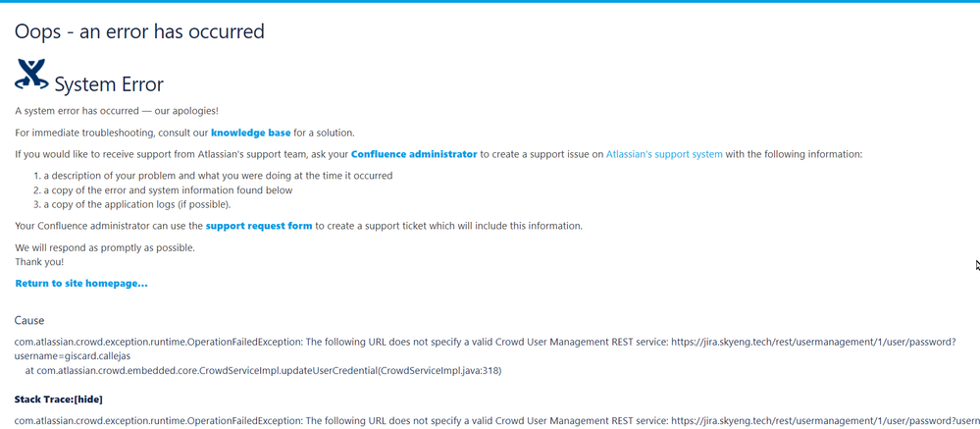This screenshot has height=429, width=980.
Task: Click list item 'a copy of the application logs'
Action: [x=137, y=204]
